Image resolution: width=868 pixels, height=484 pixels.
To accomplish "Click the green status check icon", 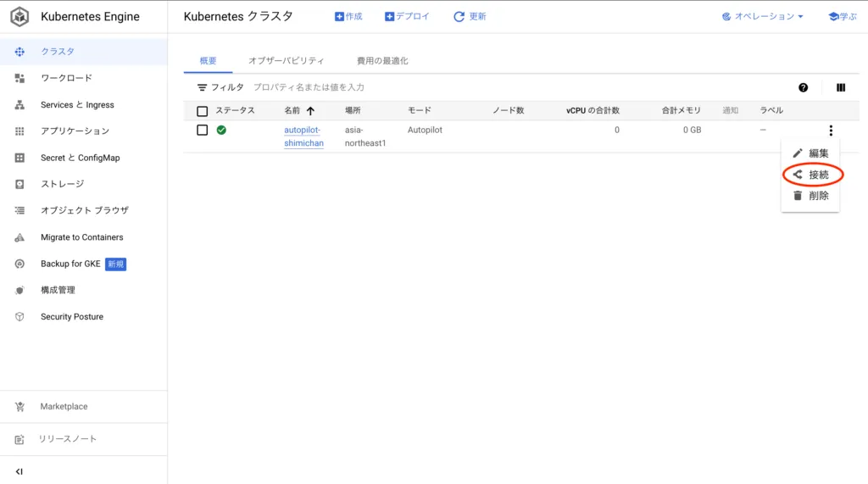I will coord(221,131).
